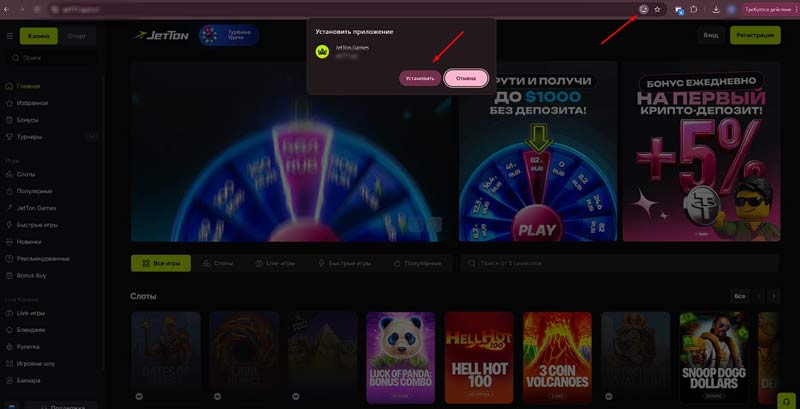
Task: Click the browser back arrow
Action: coord(7,9)
